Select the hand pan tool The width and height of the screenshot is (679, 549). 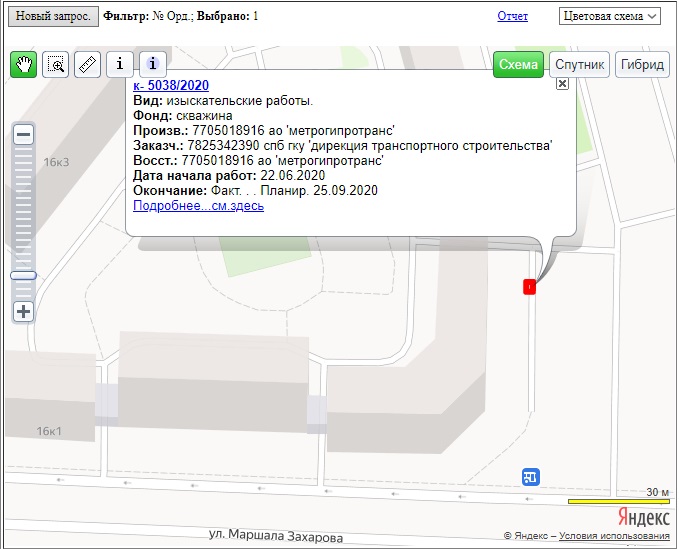tap(23, 64)
